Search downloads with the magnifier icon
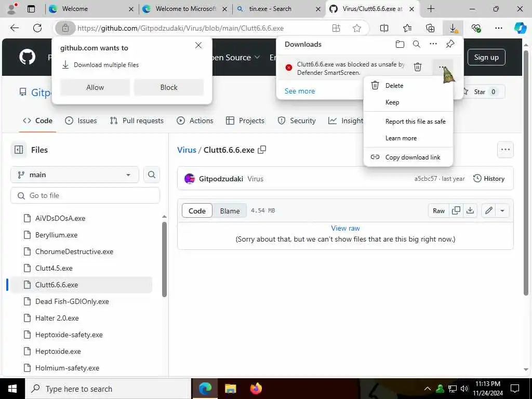 coord(417,44)
